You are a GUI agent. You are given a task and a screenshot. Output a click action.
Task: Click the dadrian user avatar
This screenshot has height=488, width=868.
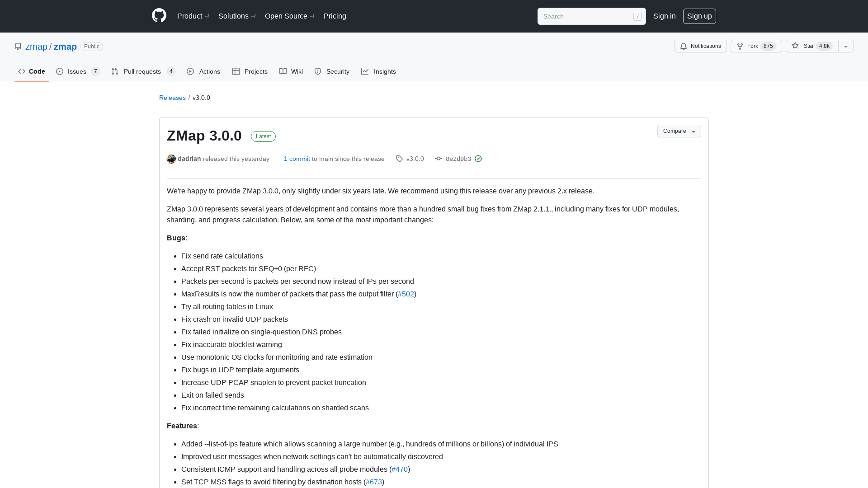click(171, 159)
